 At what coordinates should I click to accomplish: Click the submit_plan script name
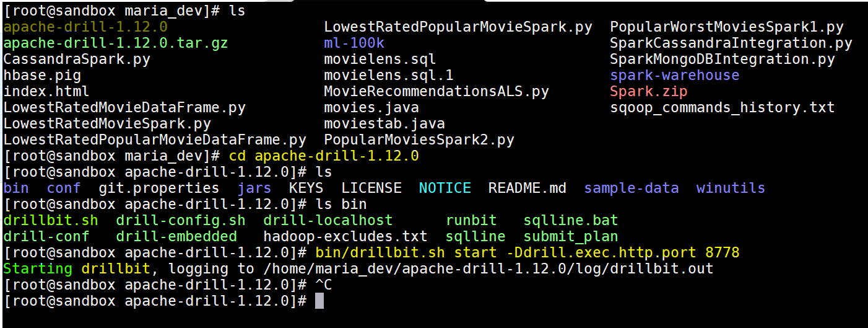click(571, 237)
